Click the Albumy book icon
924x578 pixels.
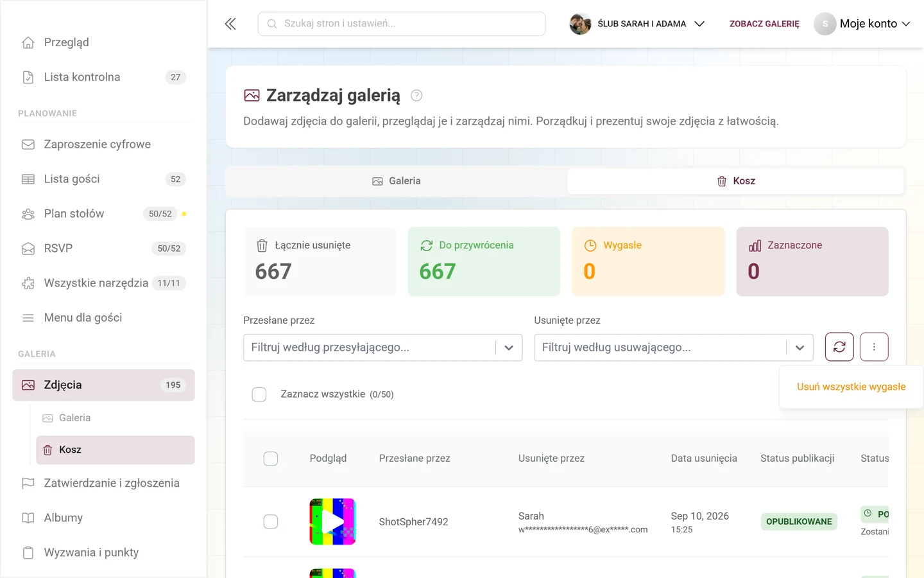tap(28, 518)
